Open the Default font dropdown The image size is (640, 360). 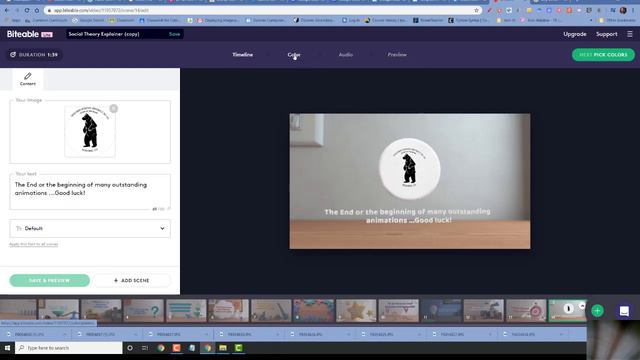pos(90,229)
